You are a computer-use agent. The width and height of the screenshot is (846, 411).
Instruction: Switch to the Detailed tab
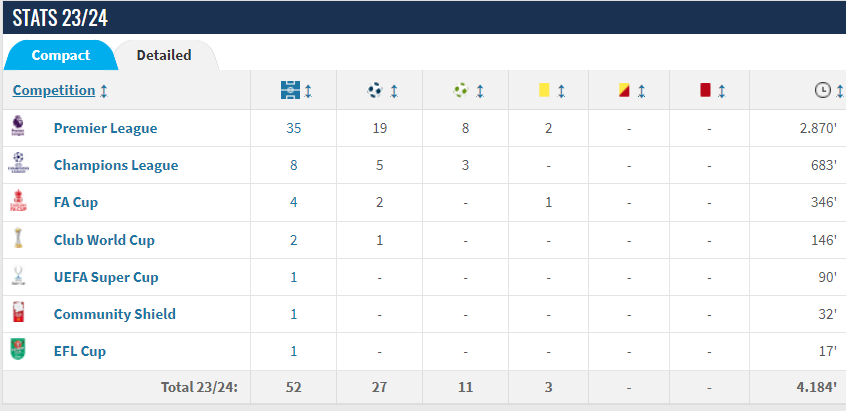tap(164, 55)
